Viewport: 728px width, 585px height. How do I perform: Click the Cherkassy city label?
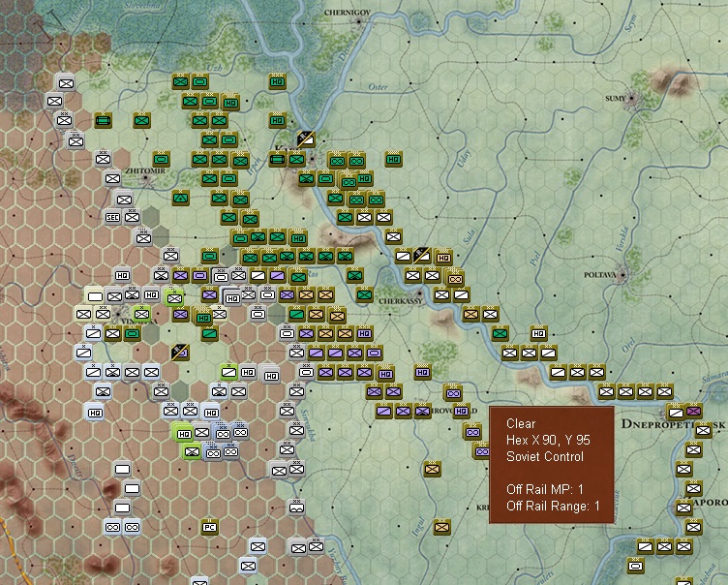pos(401,301)
